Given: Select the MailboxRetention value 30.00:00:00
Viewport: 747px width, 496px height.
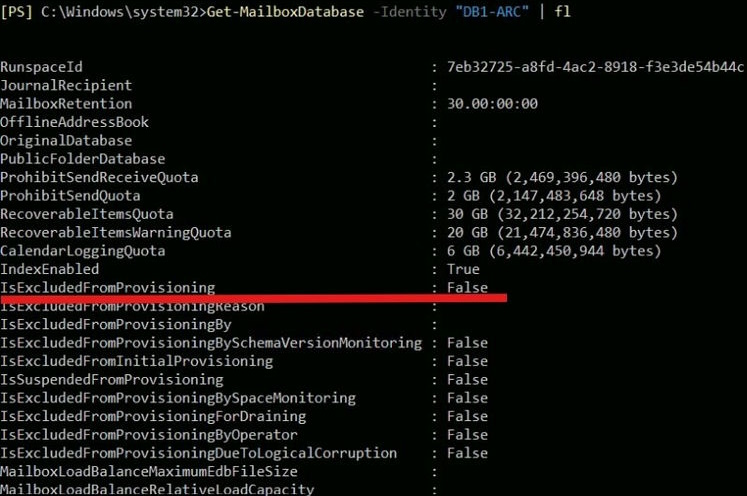Looking at the screenshot, I should tap(492, 104).
